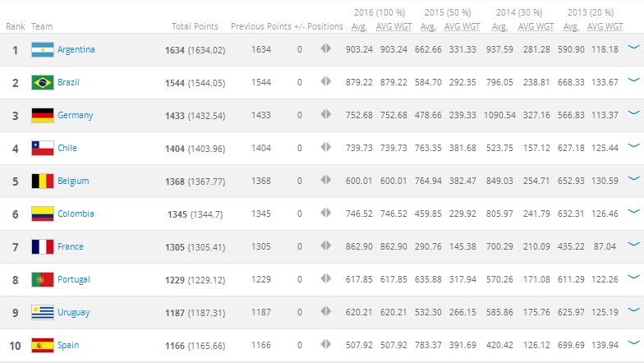This screenshot has width=644, height=363.
Task: Click Uruguay's position change indicator icon
Action: 325,311
